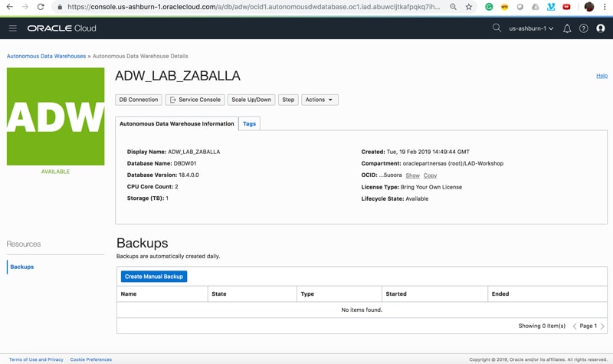613x364 pixels.
Task: Click the browser address bar URL
Action: (x=254, y=7)
